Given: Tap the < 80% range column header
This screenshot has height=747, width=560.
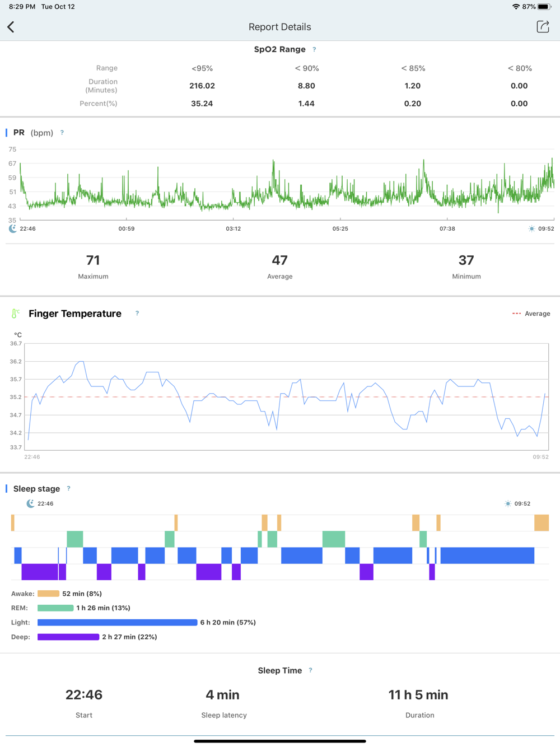Looking at the screenshot, I should pyautogui.click(x=520, y=68).
